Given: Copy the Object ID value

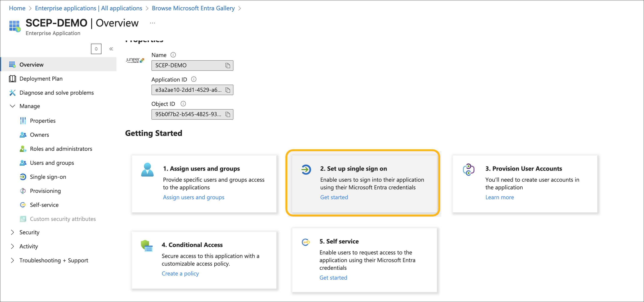Looking at the screenshot, I should point(228,114).
